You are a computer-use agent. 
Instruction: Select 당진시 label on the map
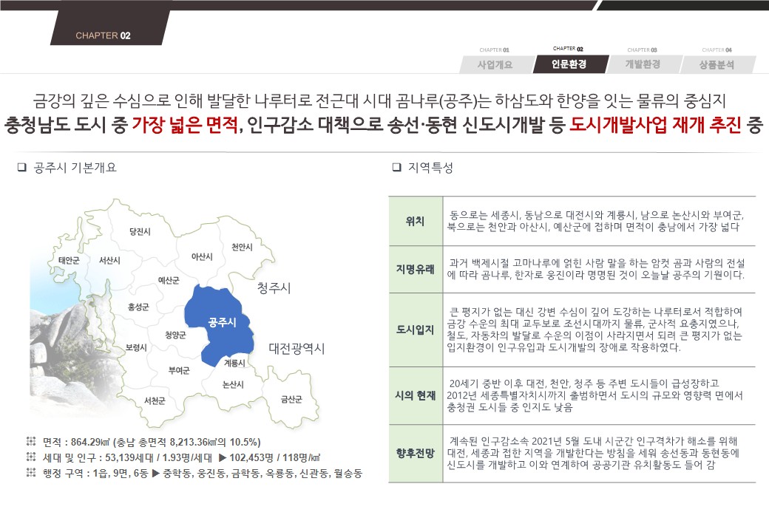click(x=140, y=232)
